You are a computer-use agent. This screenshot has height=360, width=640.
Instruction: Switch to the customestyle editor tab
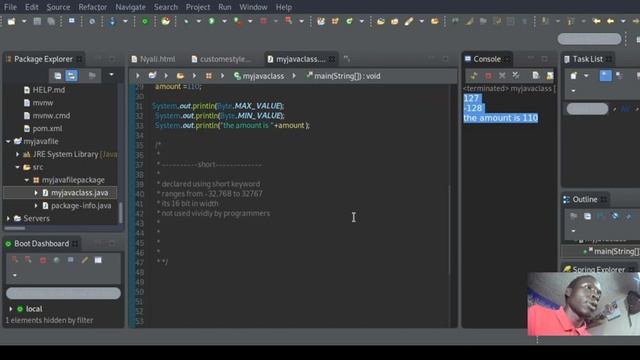pyautogui.click(x=221, y=59)
